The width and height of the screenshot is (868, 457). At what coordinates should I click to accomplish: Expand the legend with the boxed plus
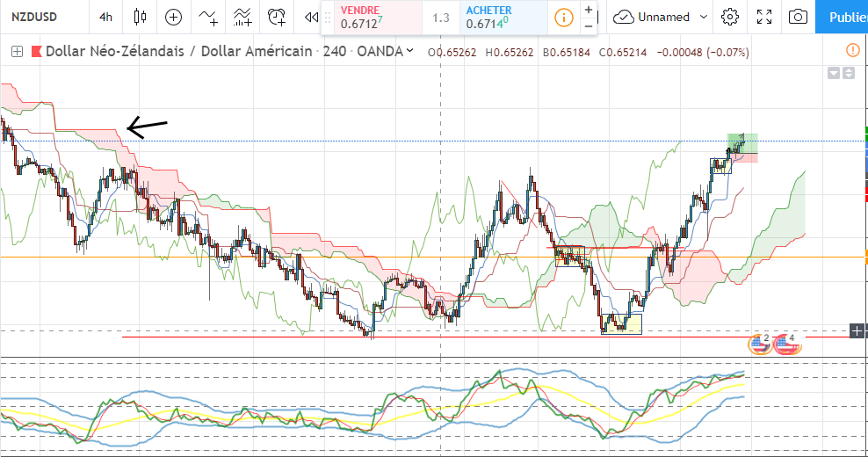click(18, 52)
